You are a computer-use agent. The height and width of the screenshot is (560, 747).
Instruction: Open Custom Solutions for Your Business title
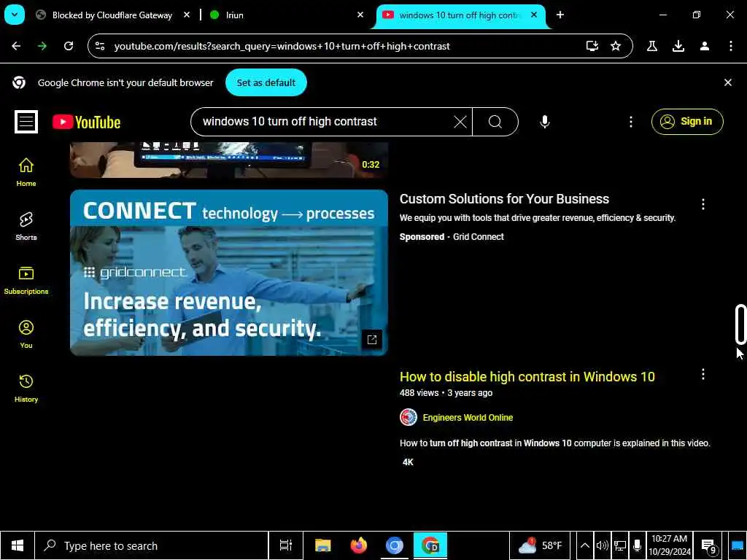click(504, 198)
